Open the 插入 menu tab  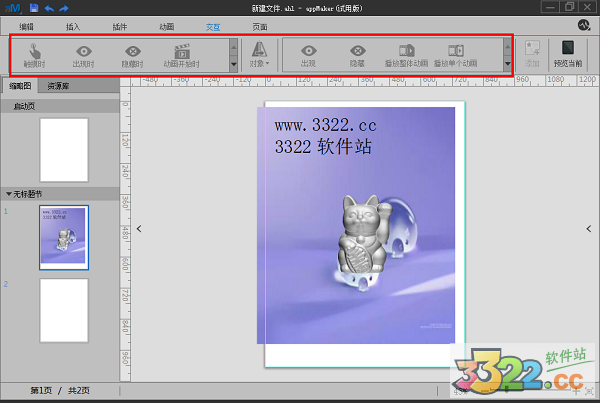pos(74,24)
